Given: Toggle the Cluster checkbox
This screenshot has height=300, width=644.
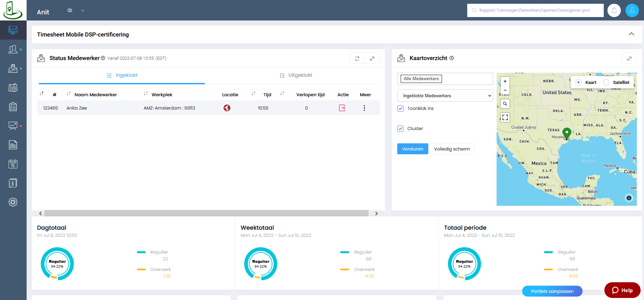Looking at the screenshot, I should (400, 129).
